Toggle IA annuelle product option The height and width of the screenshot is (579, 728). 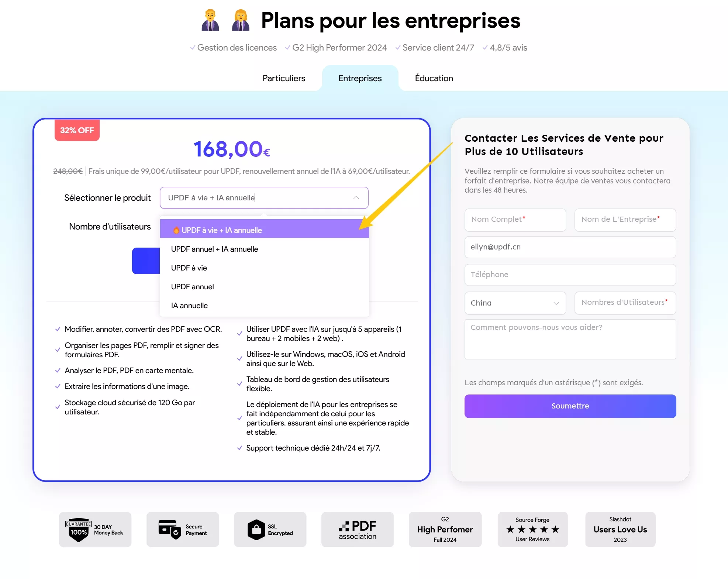(189, 306)
